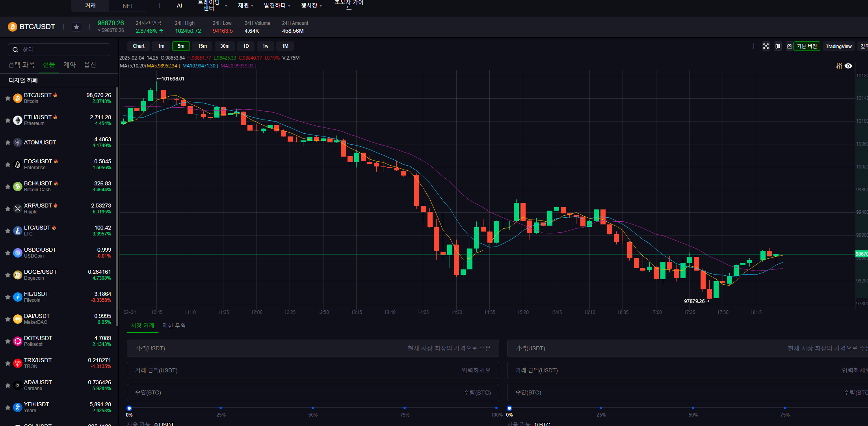Set the chart interval to 15m
The image size is (868, 426).
202,46
